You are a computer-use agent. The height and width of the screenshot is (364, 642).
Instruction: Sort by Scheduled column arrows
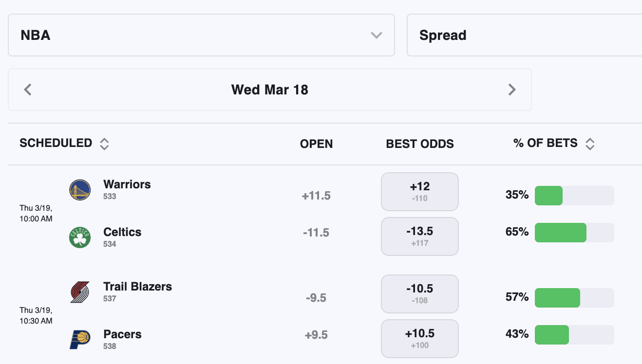click(104, 144)
